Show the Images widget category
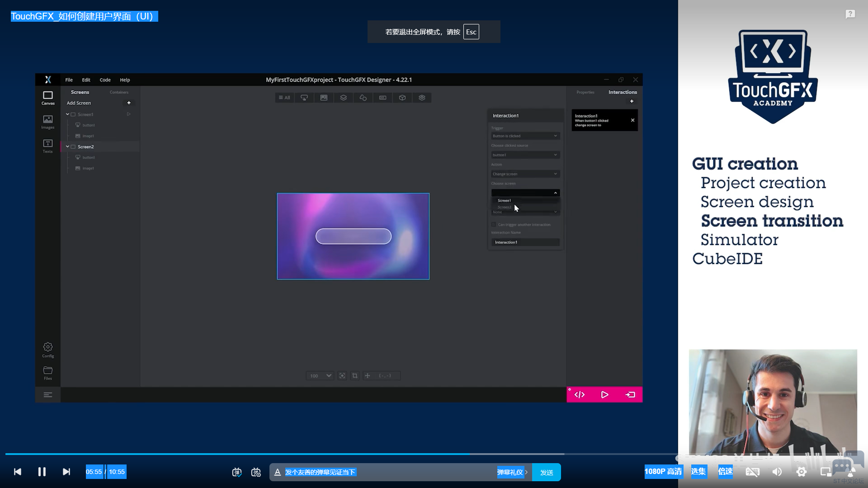 tap(324, 98)
